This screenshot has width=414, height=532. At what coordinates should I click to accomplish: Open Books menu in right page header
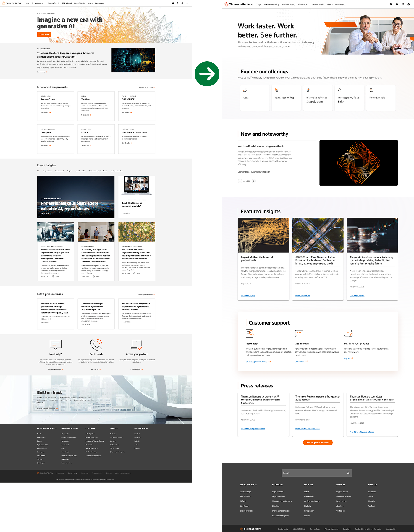(330, 4)
